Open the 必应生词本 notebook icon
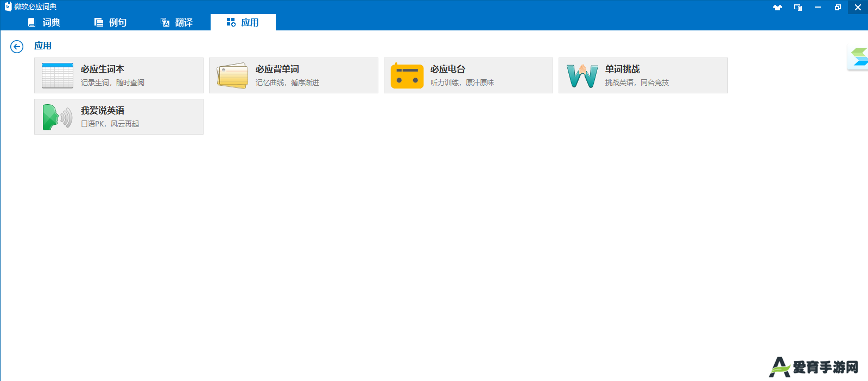 coord(58,75)
